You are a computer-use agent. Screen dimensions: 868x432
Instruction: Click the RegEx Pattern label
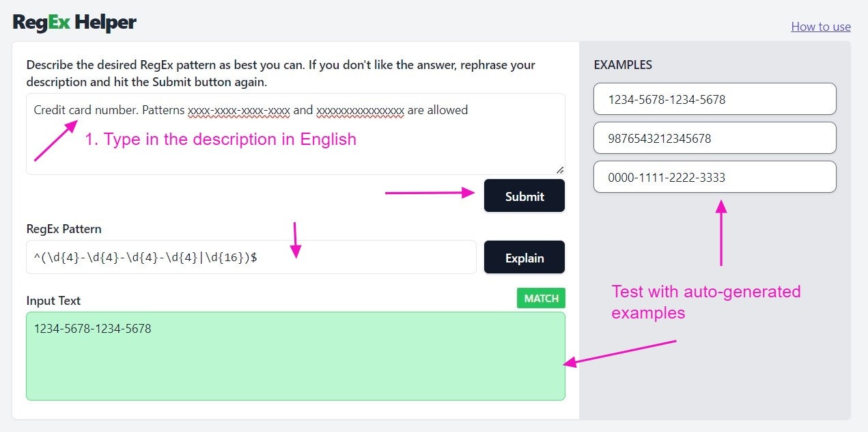63,228
